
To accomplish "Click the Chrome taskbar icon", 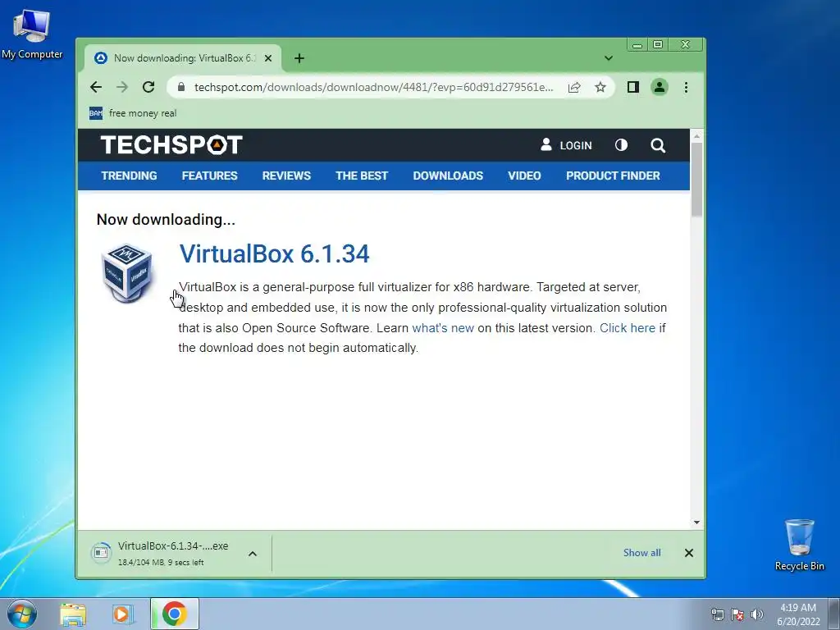I will (175, 614).
